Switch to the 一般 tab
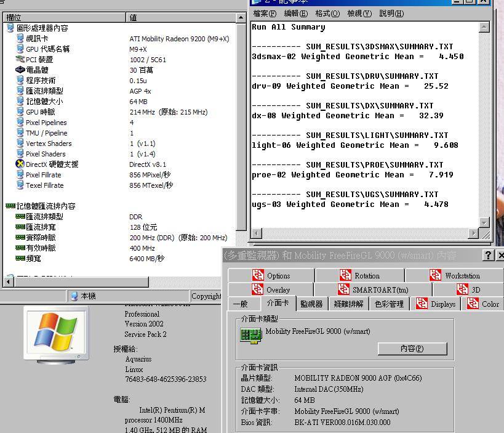This screenshot has width=504, height=433. tap(244, 304)
